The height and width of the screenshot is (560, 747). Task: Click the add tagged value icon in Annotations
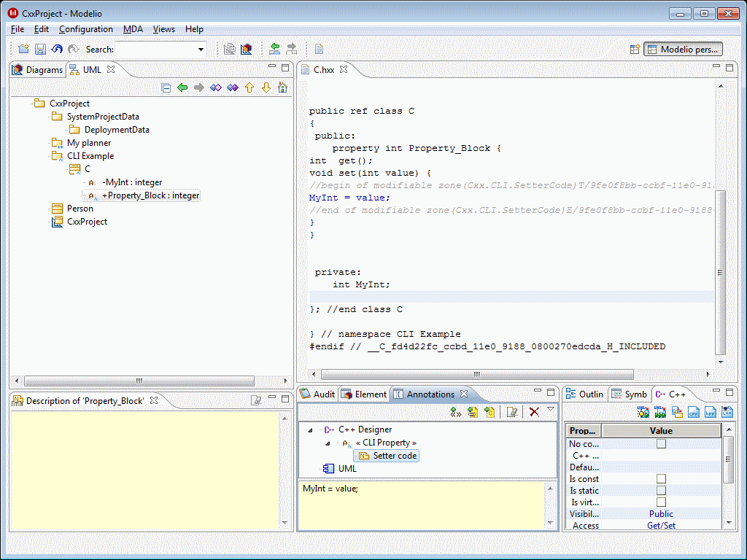click(x=473, y=413)
